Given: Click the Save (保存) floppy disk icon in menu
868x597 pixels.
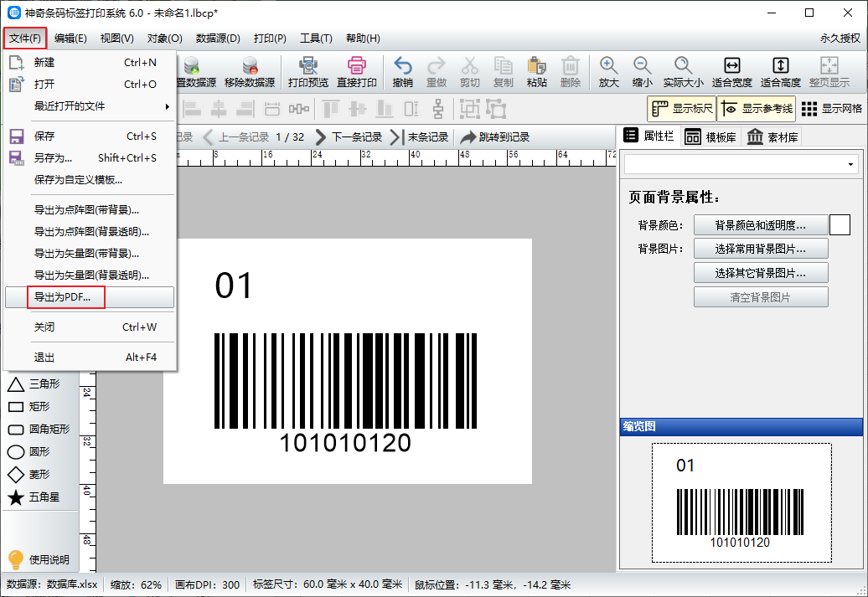Looking at the screenshot, I should point(17,136).
